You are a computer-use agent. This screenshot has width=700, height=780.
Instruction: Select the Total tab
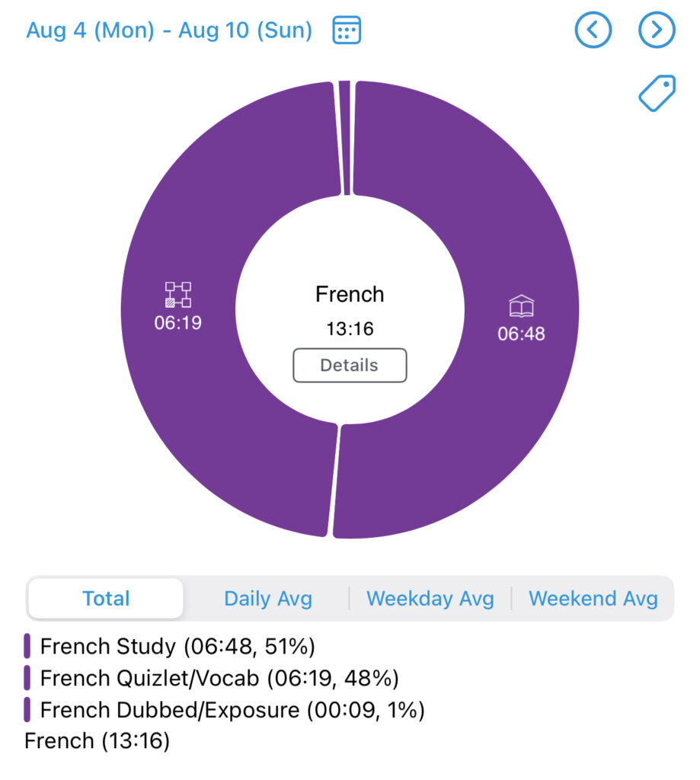(x=106, y=599)
